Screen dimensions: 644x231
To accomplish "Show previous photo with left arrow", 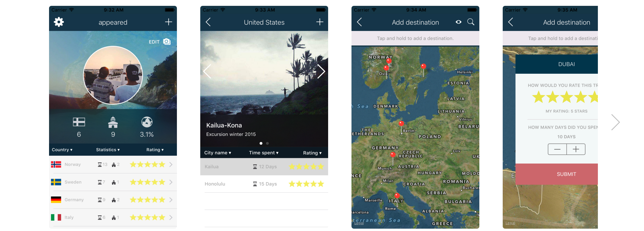I will point(207,71).
